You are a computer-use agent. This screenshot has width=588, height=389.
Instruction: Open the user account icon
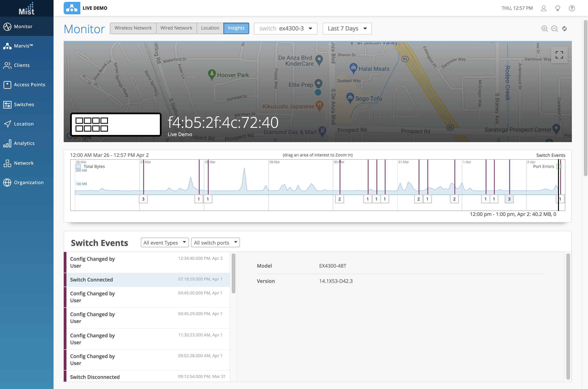543,8
